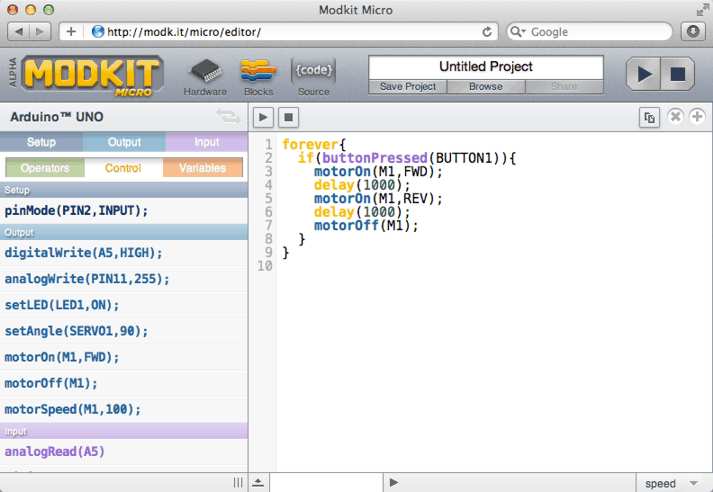
Task: Select the Variables tab
Action: click(x=202, y=168)
